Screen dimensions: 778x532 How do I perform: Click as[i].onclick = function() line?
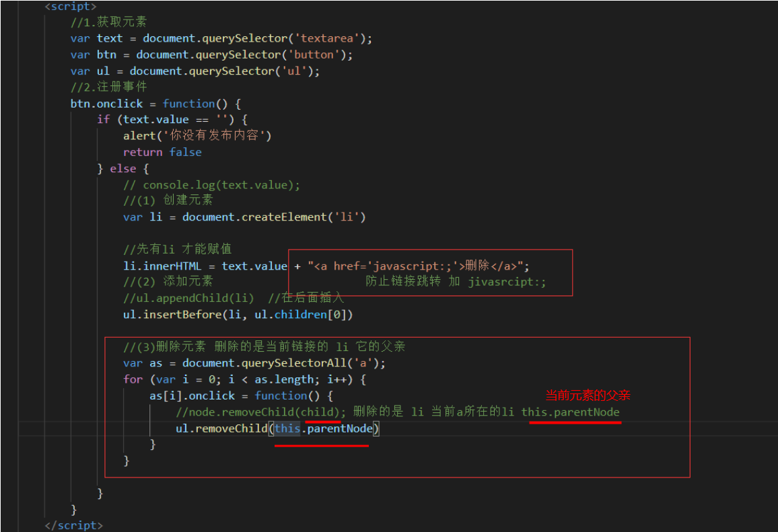pyautogui.click(x=242, y=395)
